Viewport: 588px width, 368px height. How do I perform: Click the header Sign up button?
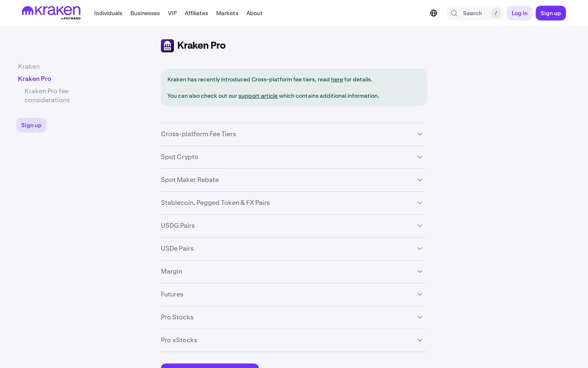[551, 13]
